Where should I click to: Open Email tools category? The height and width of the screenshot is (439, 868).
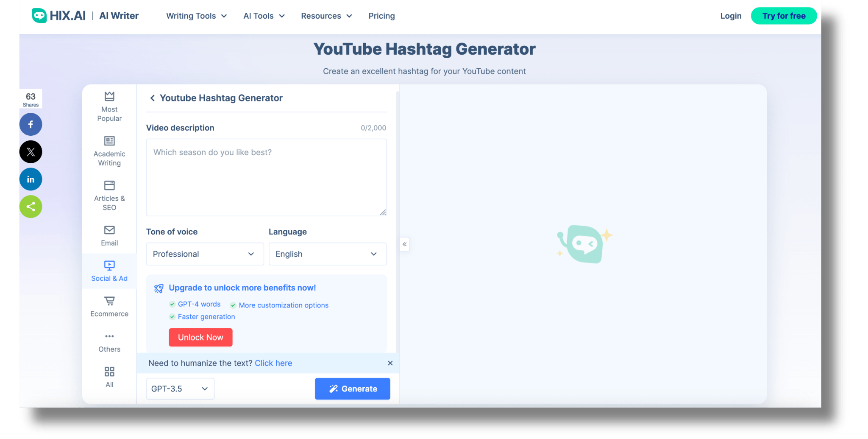109,236
